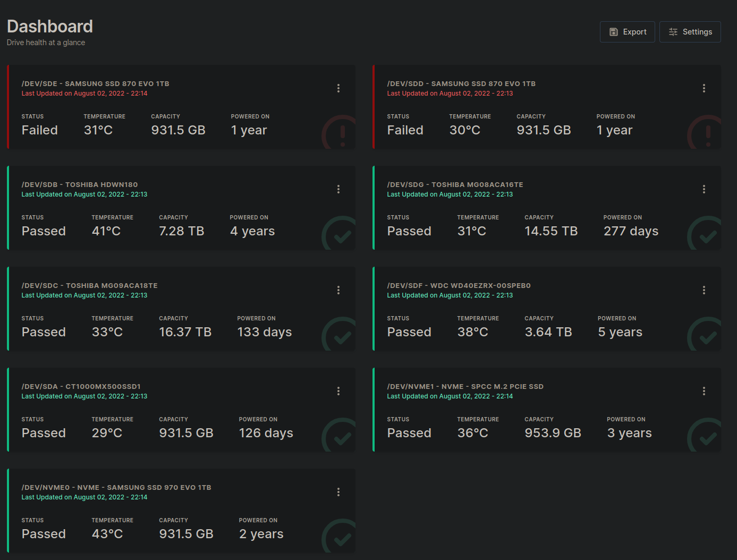Click the Failed status on /dev/sde
The image size is (737, 560).
pos(39,130)
